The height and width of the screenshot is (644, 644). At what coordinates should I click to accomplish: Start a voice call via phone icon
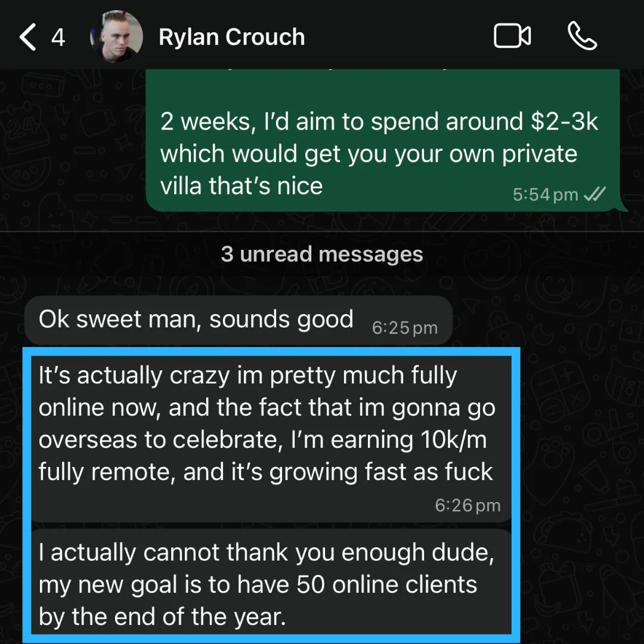tap(583, 36)
